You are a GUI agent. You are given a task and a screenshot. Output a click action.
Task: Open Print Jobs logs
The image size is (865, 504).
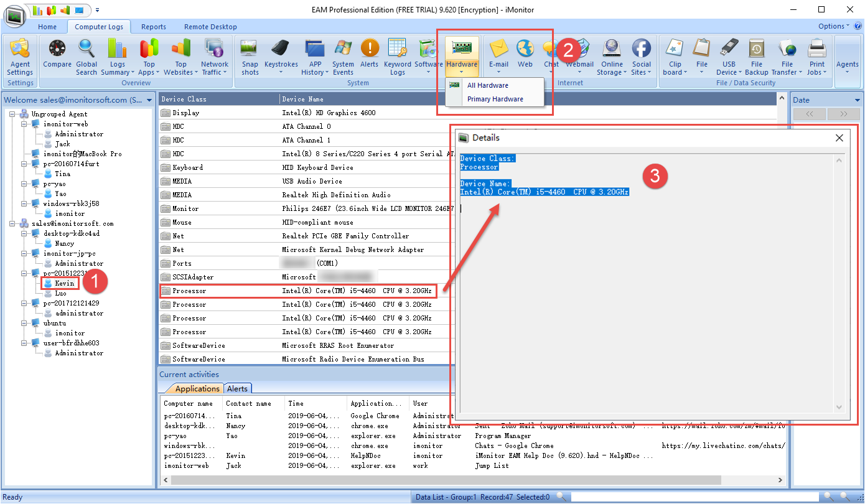point(817,56)
